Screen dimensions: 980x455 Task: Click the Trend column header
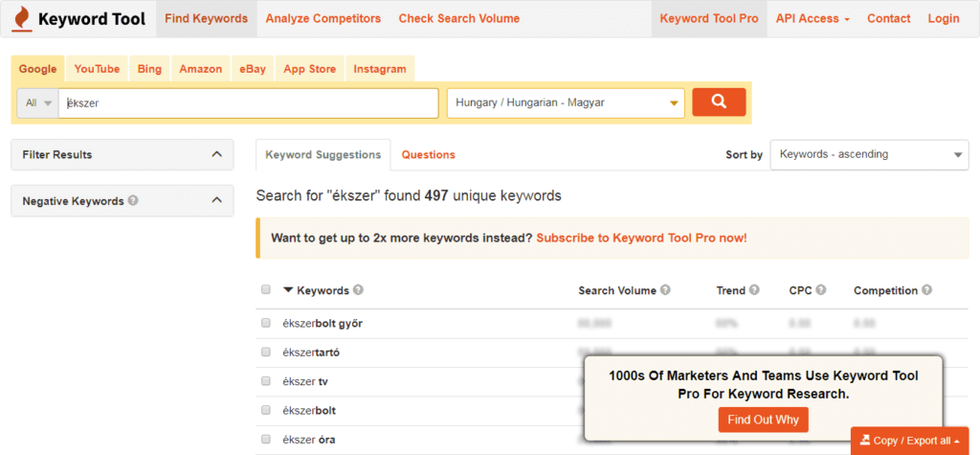730,290
